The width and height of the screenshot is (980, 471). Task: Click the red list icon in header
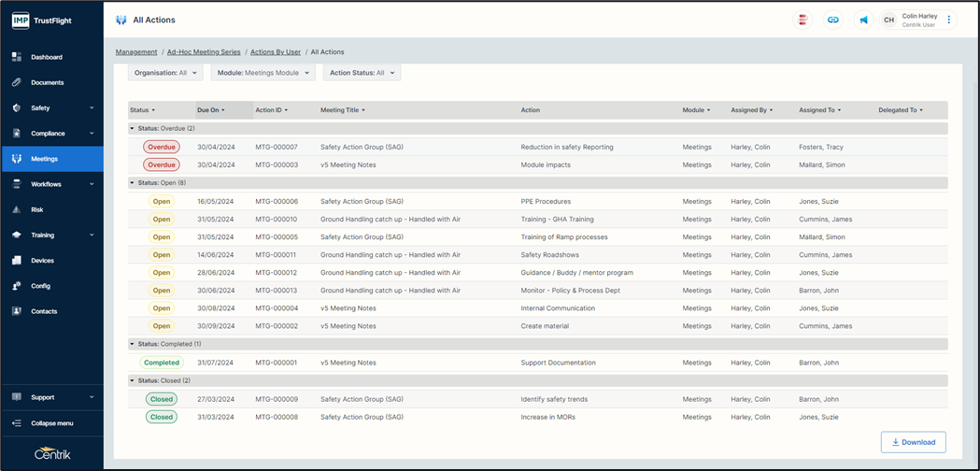pyautogui.click(x=802, y=20)
